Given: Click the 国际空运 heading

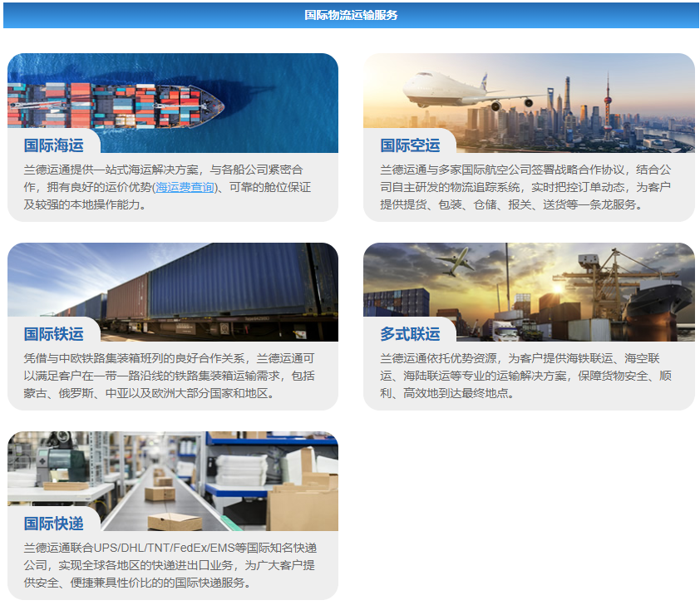Looking at the screenshot, I should (x=410, y=145).
